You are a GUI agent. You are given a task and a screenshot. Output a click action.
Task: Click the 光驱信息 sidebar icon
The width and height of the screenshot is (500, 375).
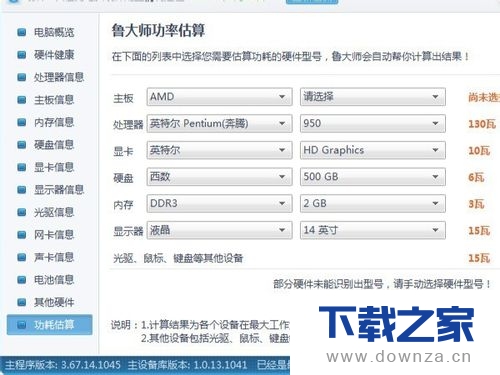click(x=22, y=212)
